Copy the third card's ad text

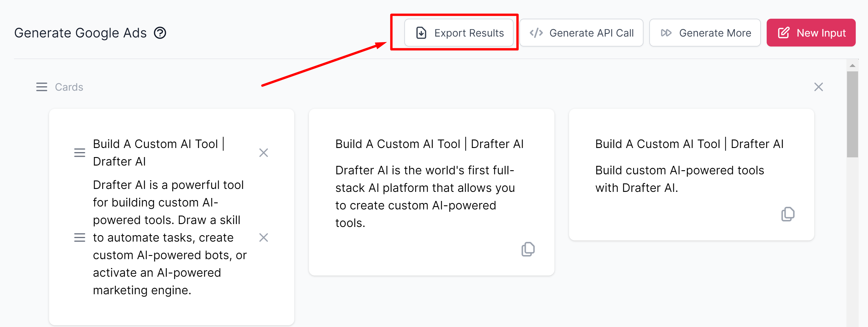tap(787, 214)
